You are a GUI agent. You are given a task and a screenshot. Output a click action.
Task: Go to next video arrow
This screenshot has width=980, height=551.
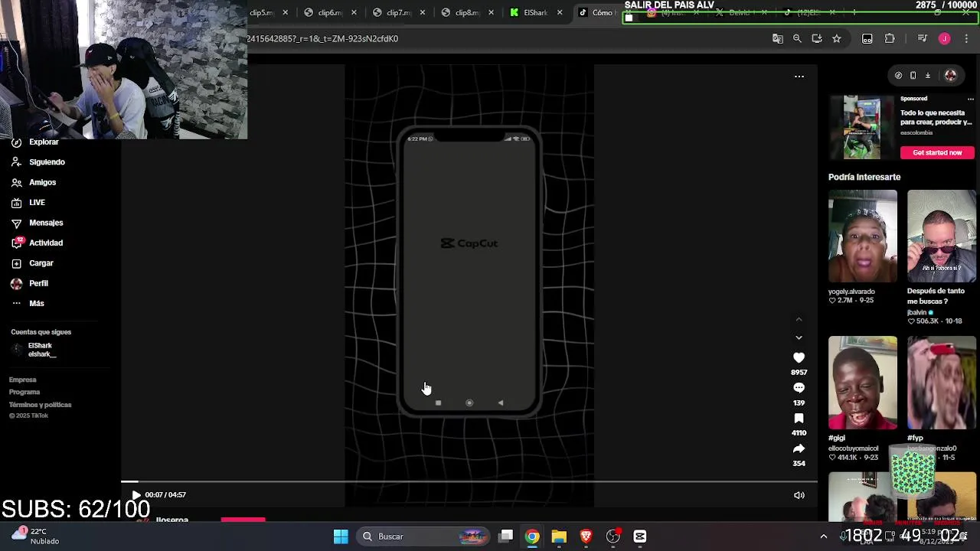(799, 337)
